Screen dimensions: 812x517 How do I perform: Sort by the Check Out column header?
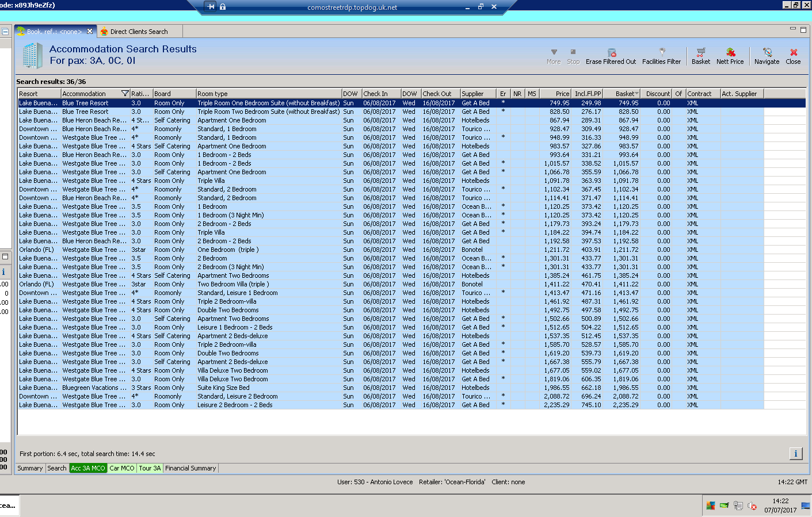[x=440, y=94]
